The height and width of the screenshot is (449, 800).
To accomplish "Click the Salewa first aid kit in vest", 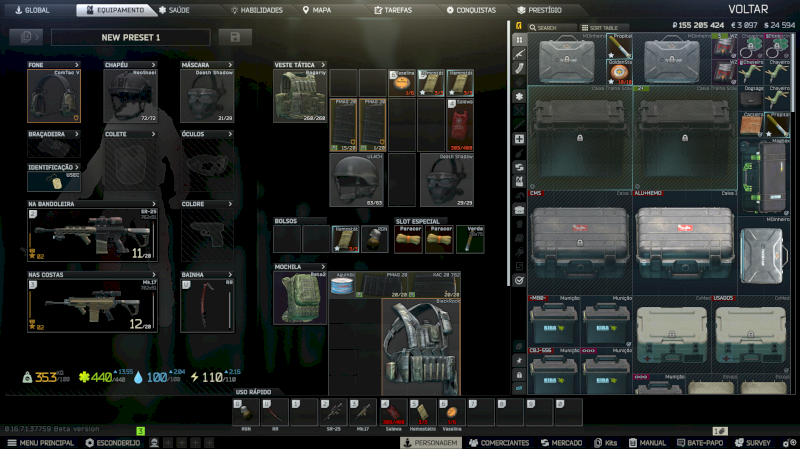I will 460,125.
